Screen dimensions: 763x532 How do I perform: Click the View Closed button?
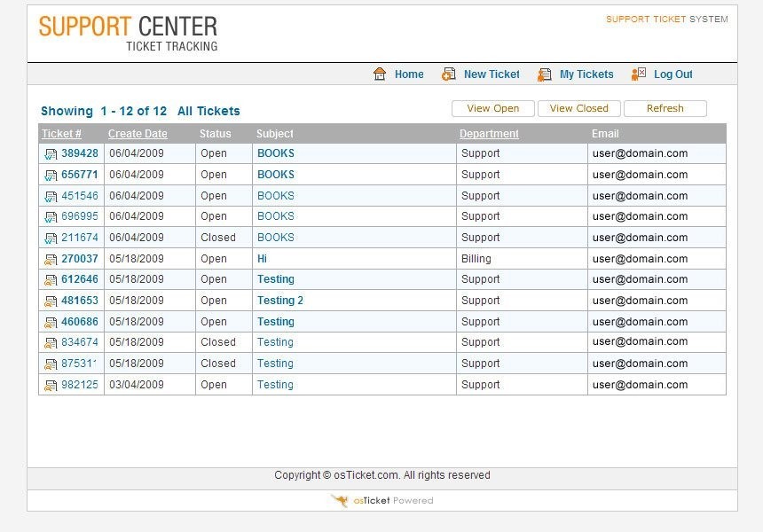click(578, 108)
